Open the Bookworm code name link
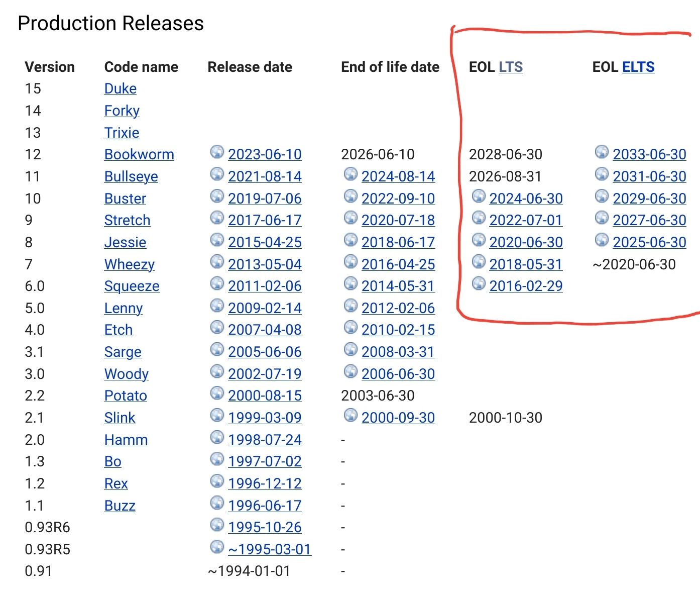The width and height of the screenshot is (700, 591). [x=139, y=154]
